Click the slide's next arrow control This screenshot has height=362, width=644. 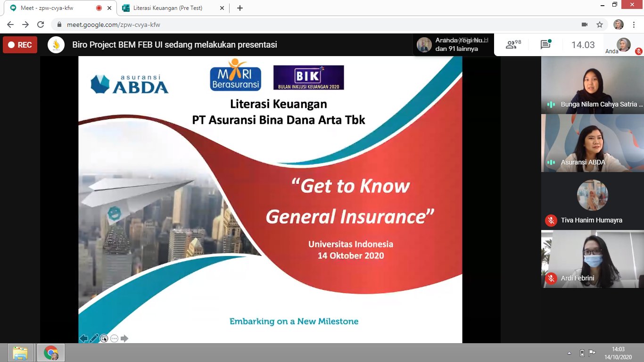point(124,338)
